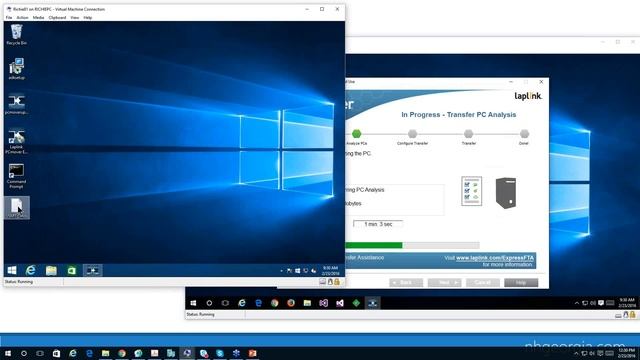Click the host taskbar clock
640x360 pixels.
point(626,353)
